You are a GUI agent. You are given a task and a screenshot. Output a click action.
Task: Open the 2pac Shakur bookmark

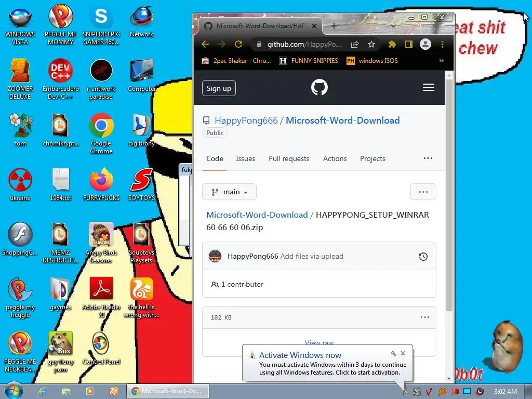[x=236, y=61]
